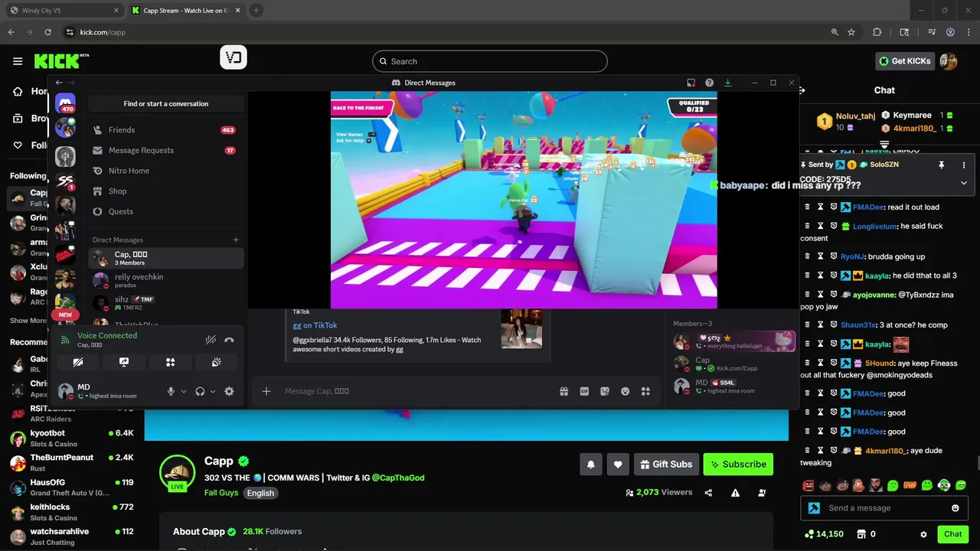Viewport: 980px width, 551px height.
Task: Click Find or start a conversation box
Action: [166, 103]
